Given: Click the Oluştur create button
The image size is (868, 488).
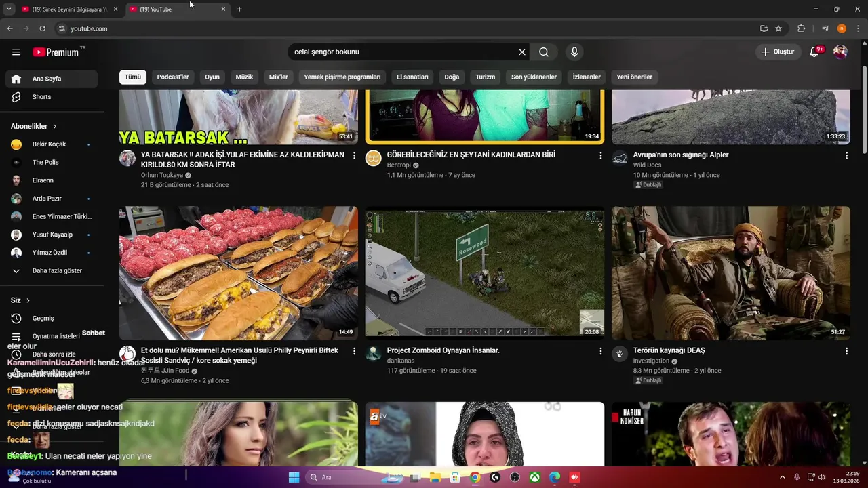Looking at the screenshot, I should [777, 52].
